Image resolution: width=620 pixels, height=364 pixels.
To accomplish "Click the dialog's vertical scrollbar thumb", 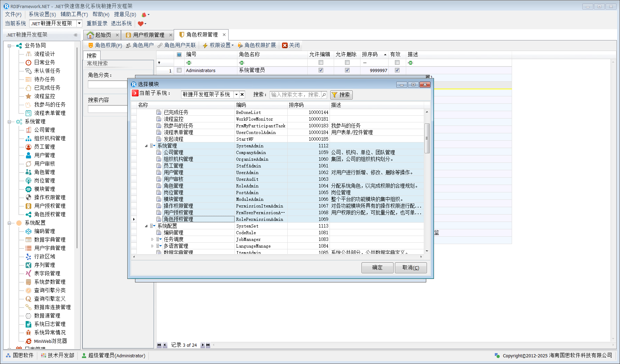I will pos(427,138).
